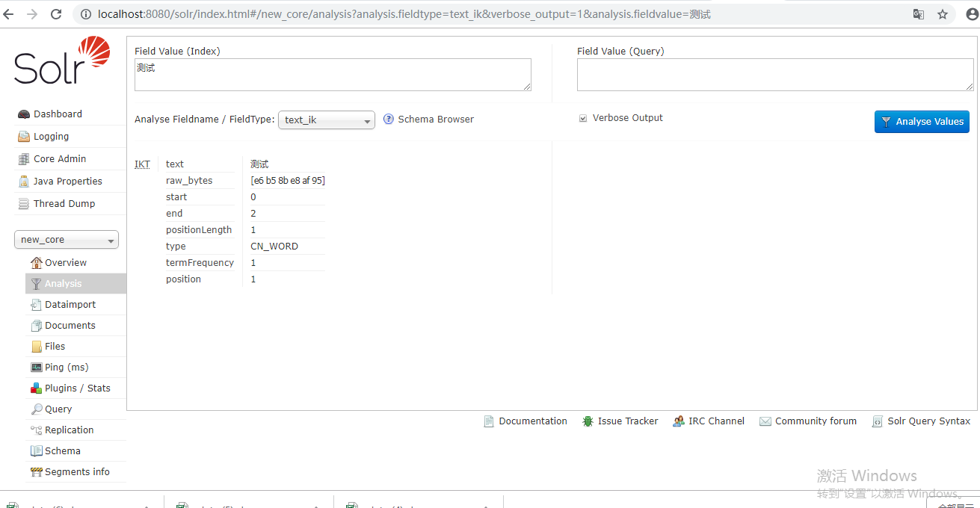Open the Overview menu entry
The width and height of the screenshot is (980, 508).
66,263
